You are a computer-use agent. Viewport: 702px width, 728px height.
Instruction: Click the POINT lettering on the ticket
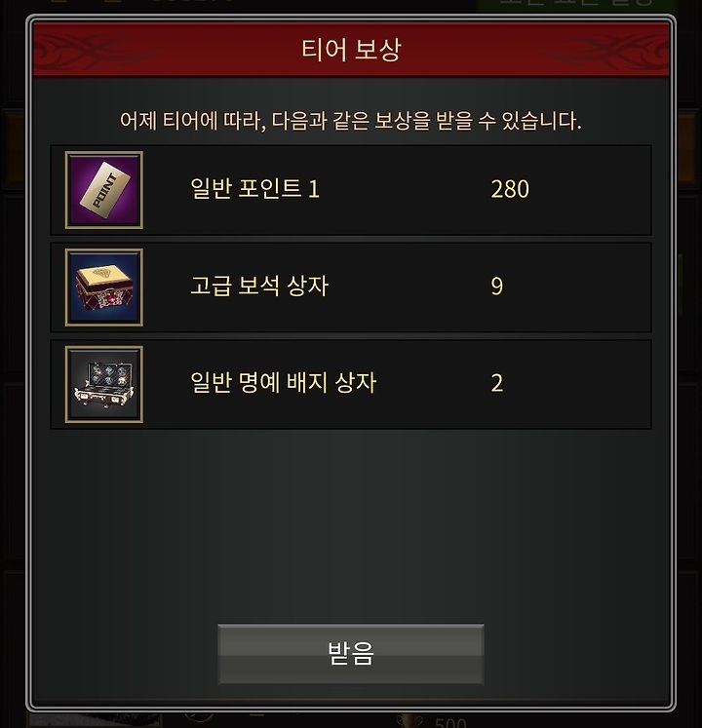(x=106, y=190)
